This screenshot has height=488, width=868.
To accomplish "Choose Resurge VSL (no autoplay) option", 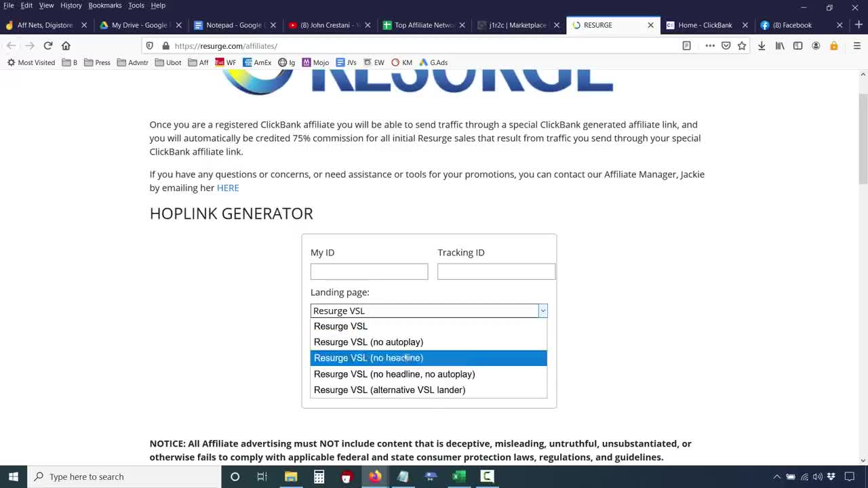I will click(429, 342).
